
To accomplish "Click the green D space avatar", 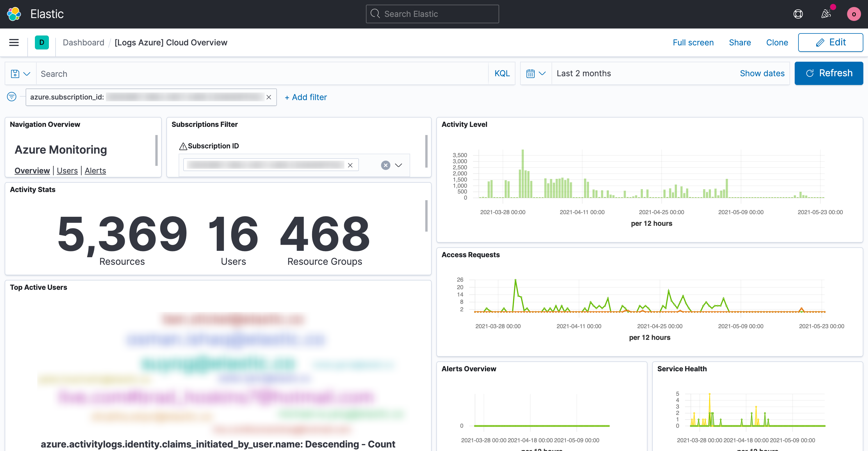I will pos(42,42).
